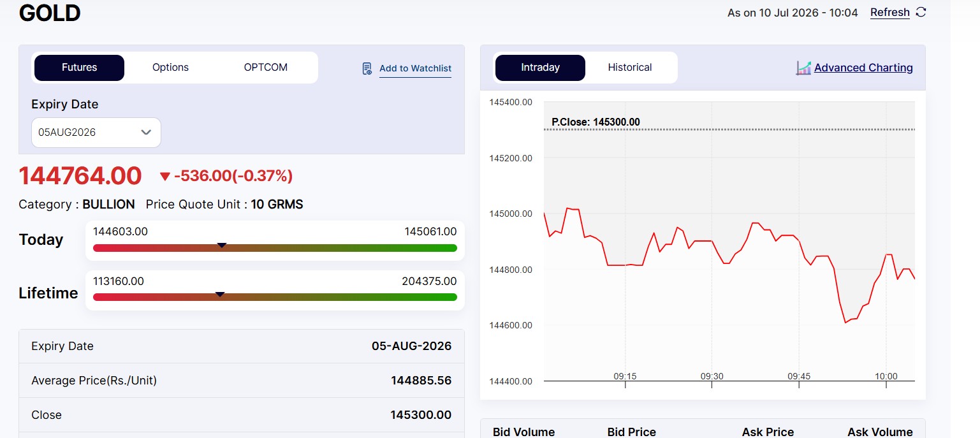This screenshot has height=438, width=980.
Task: Switch to Options segment
Action: [x=170, y=68]
